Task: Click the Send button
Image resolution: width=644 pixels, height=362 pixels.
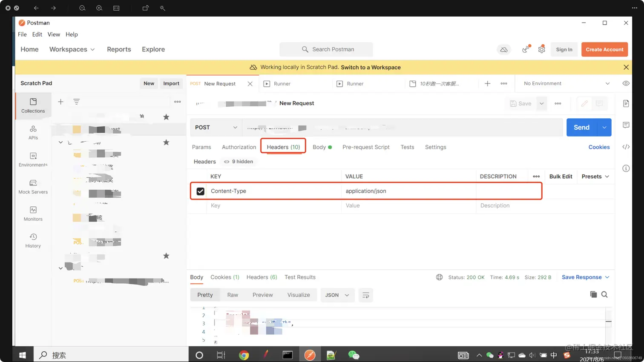Action: [x=581, y=127]
